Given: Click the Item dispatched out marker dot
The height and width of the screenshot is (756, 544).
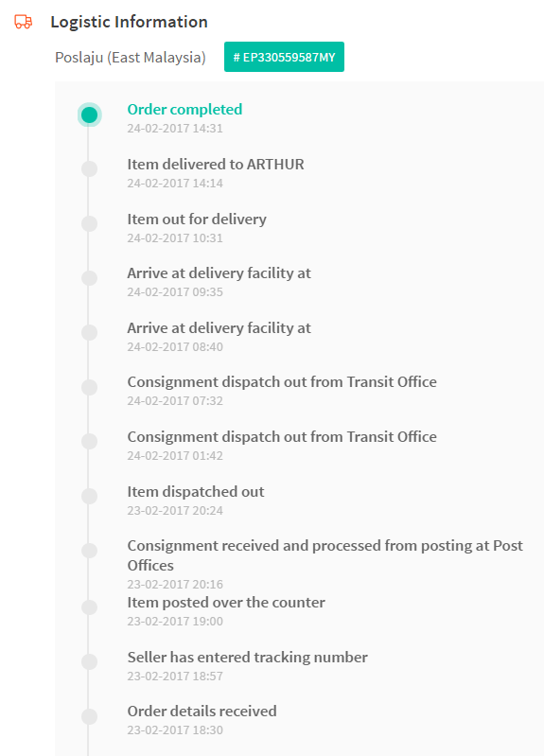Looking at the screenshot, I should [x=89, y=496].
